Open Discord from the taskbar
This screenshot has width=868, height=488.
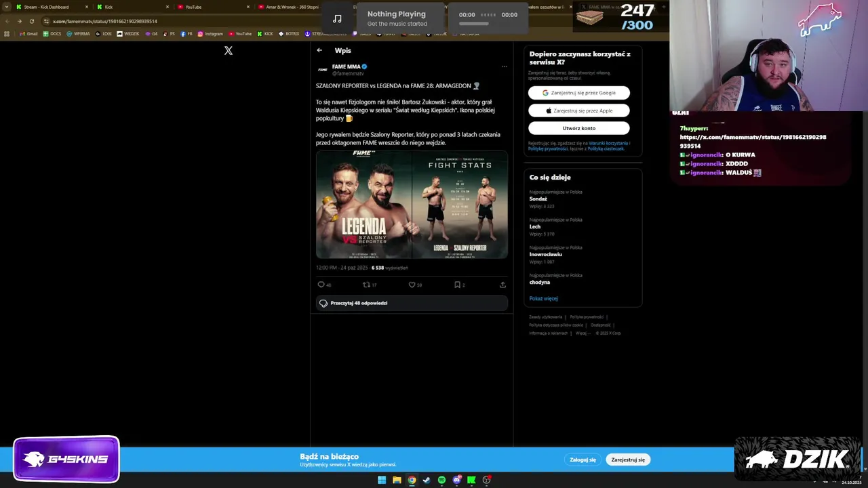tap(456, 480)
